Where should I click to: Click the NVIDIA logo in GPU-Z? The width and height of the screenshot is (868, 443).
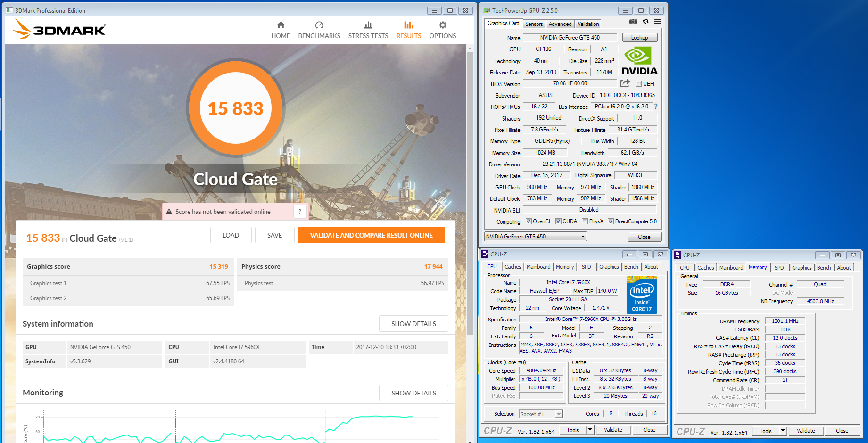pos(639,61)
